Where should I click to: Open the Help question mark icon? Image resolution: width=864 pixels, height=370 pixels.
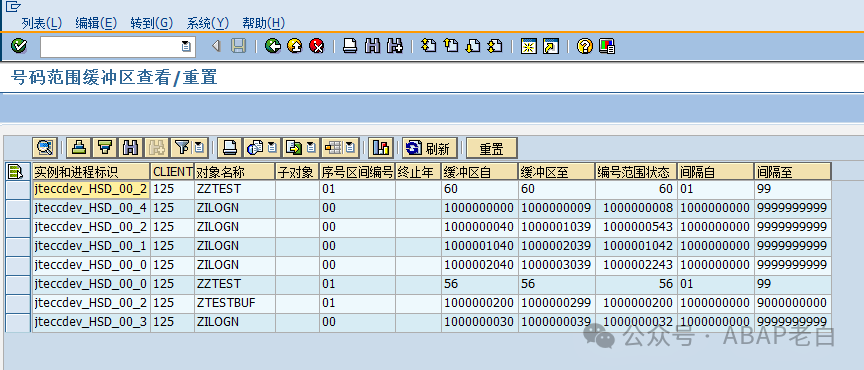pyautogui.click(x=585, y=46)
